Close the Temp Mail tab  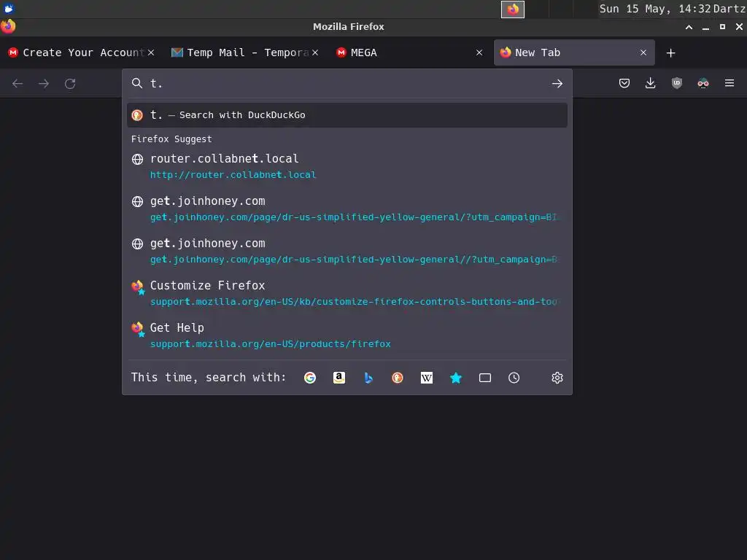315,52
